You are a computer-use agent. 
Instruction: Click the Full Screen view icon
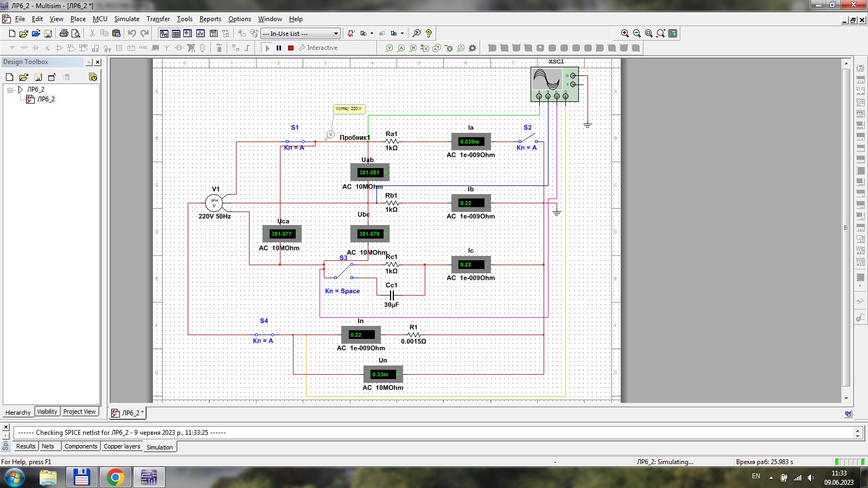pos(673,34)
